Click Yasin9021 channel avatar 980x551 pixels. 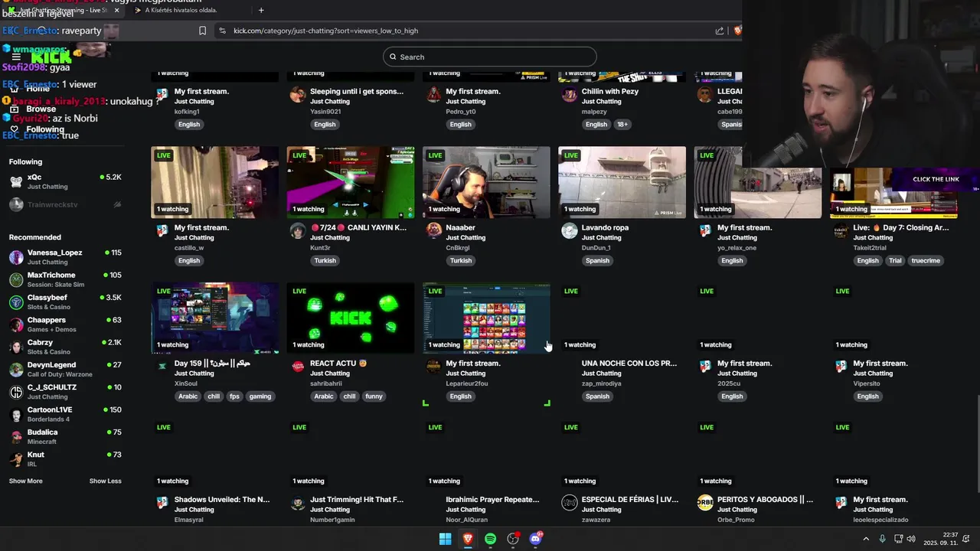point(298,94)
